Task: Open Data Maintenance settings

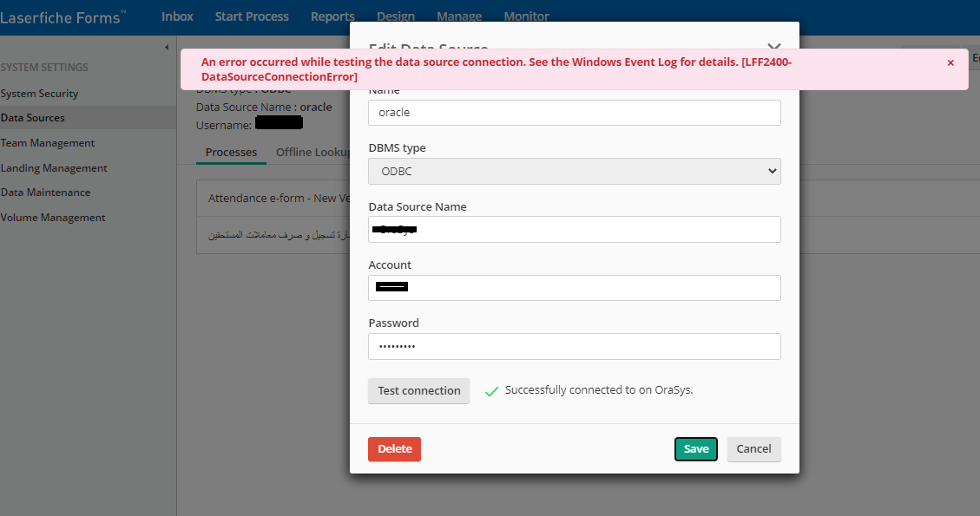Action: (x=45, y=193)
